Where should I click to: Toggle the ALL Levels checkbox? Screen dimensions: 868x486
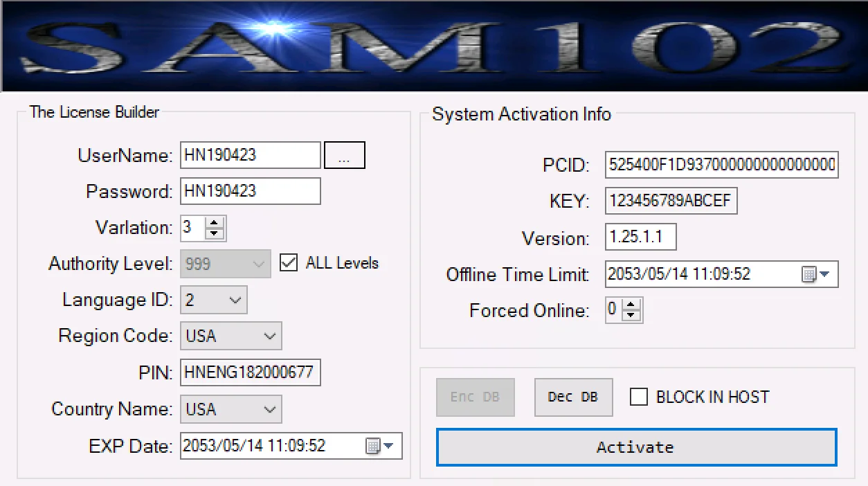click(289, 263)
